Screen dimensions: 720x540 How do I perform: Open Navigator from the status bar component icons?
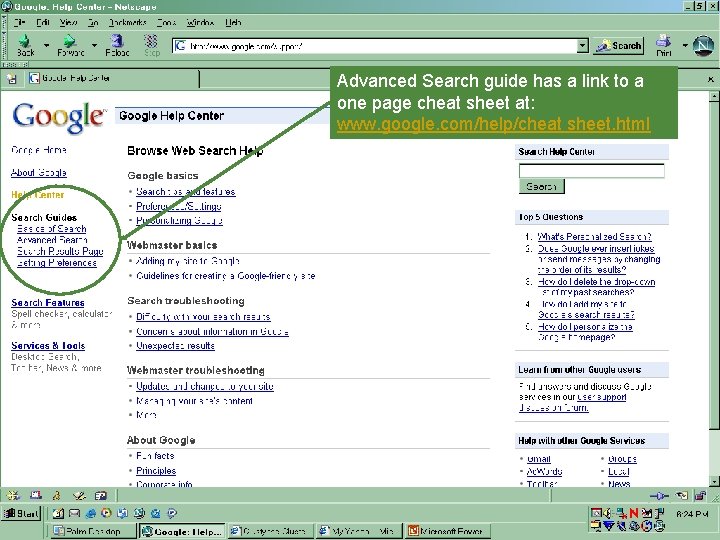(13, 495)
